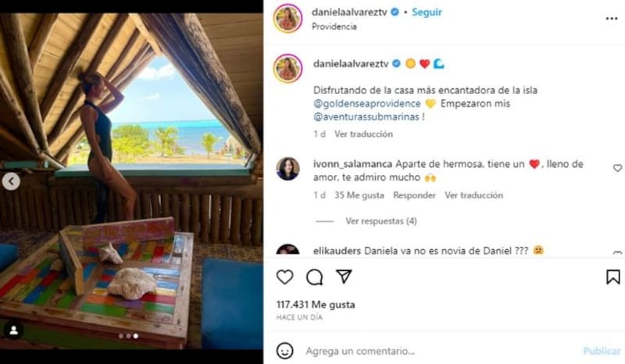View likes list 117.431 Me gusta
Screen dimensions: 625x364
coord(316,305)
